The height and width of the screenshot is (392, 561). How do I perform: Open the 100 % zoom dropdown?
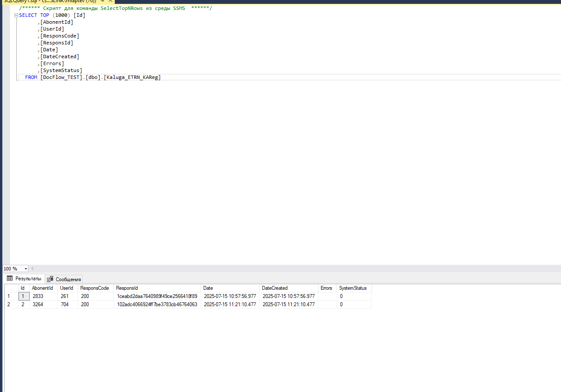tap(26, 269)
